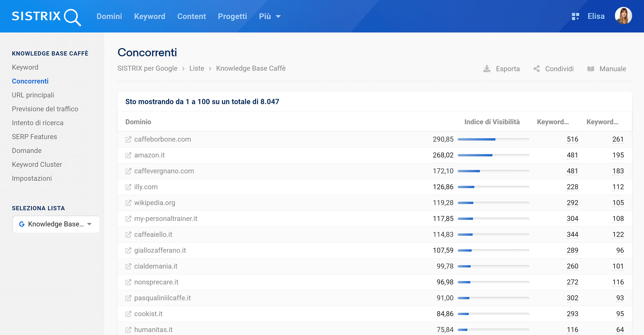The width and height of the screenshot is (644, 335).
Task: Go to URL principali
Action: 33,95
